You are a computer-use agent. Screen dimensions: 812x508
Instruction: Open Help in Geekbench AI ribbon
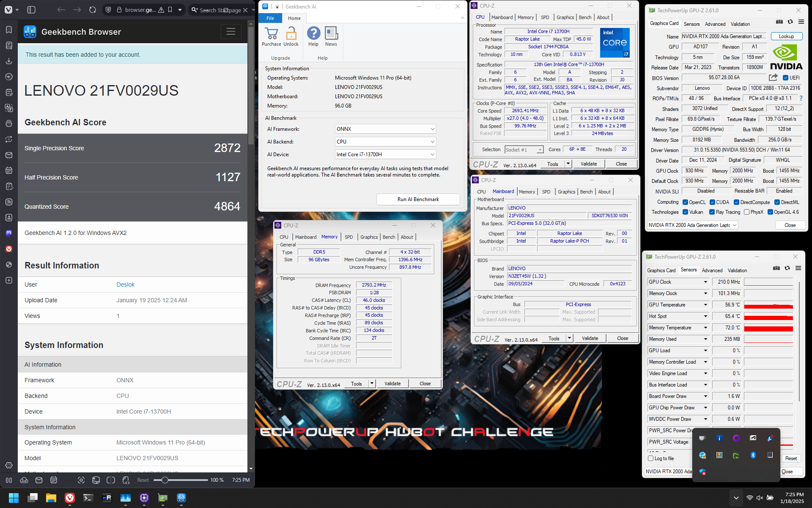[x=313, y=36]
